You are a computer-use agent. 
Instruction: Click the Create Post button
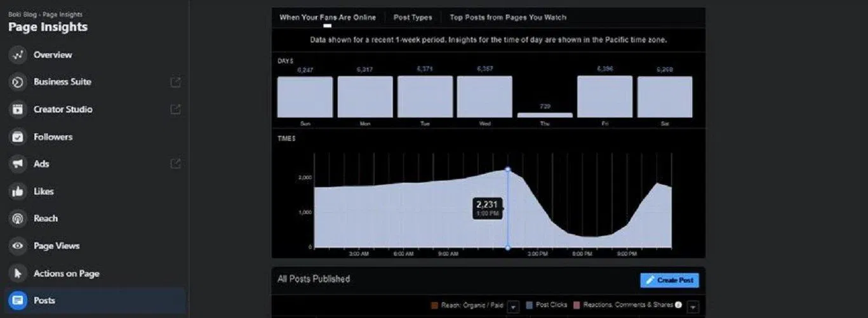(669, 280)
